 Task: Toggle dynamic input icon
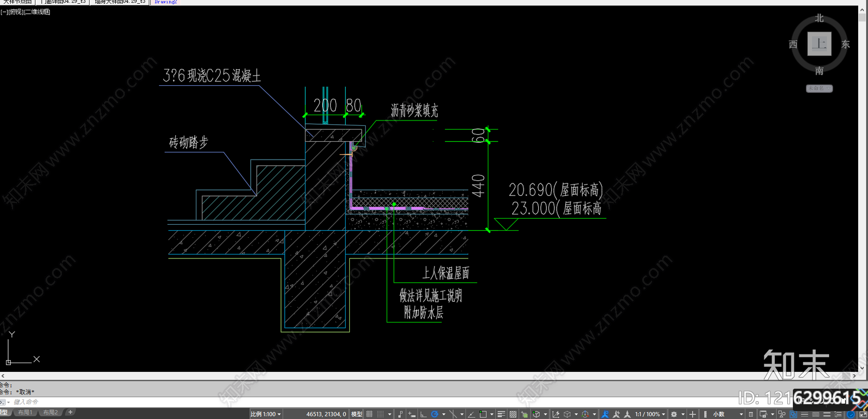(411, 414)
